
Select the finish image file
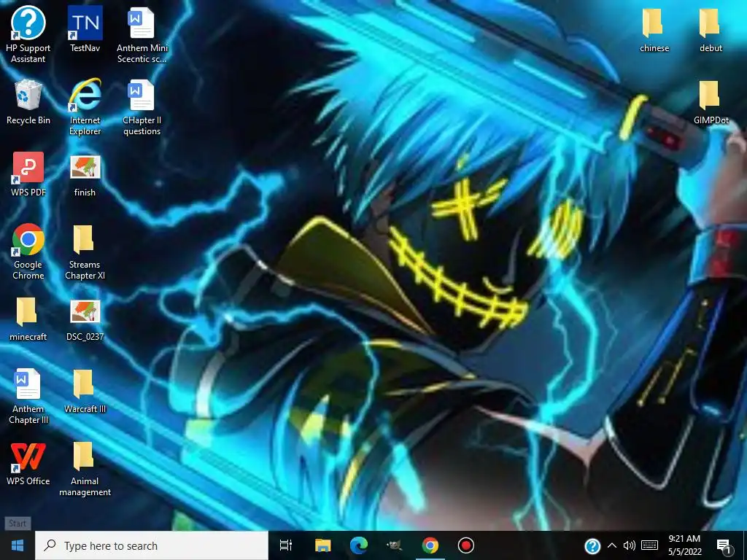pos(85,175)
